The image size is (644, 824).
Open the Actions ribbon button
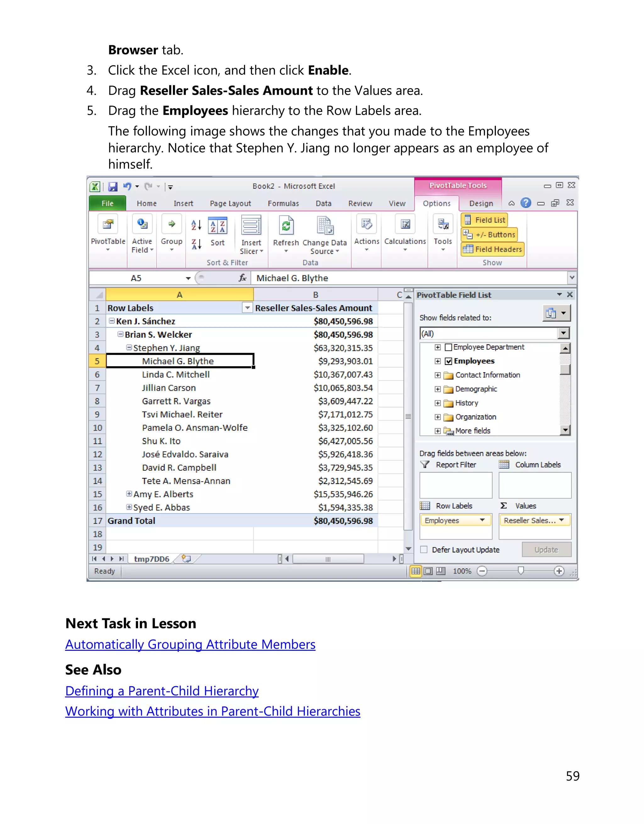[x=366, y=234]
